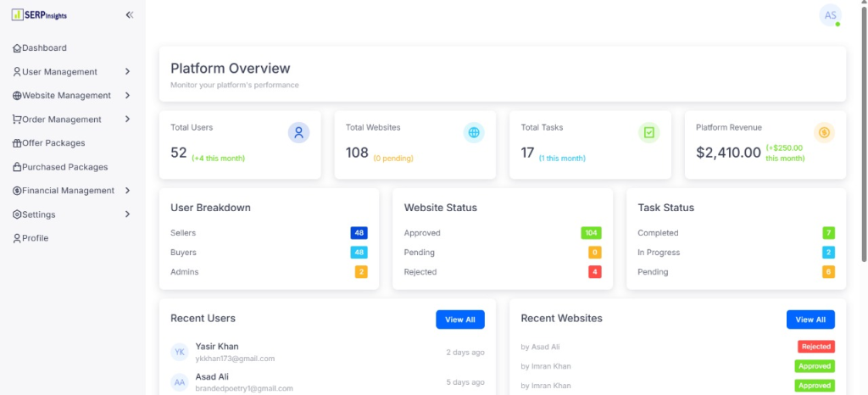
Task: Expand the User Management submenu
Action: pos(127,72)
